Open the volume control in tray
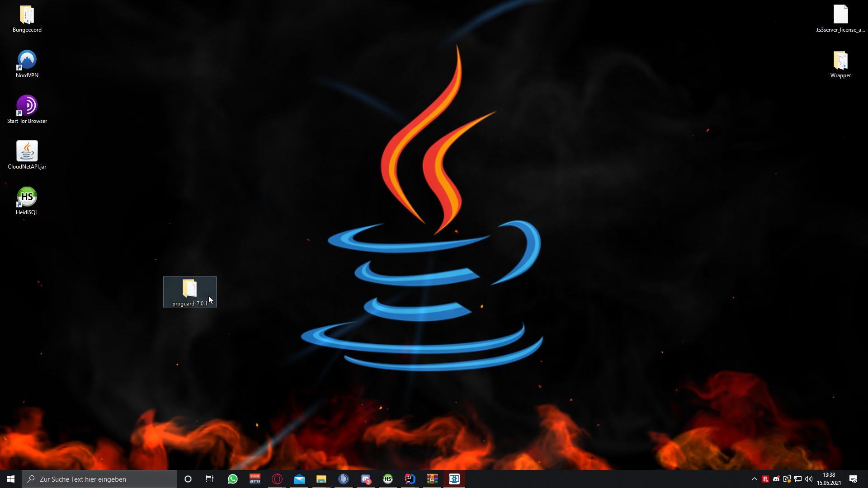Screen dimensions: 868x488 (x=809, y=479)
